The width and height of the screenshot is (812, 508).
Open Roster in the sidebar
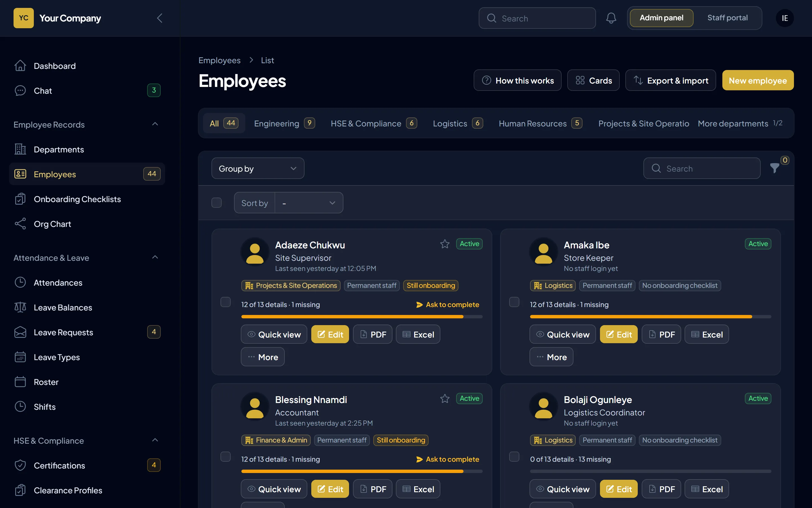click(87, 382)
